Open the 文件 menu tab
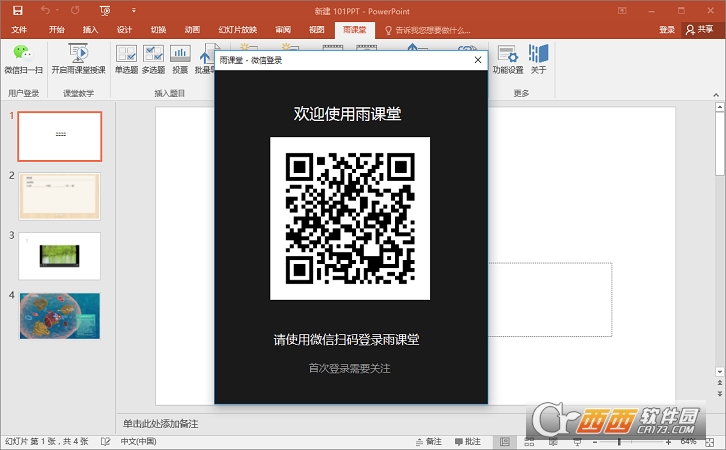Image resolution: width=726 pixels, height=450 pixels. (19, 30)
